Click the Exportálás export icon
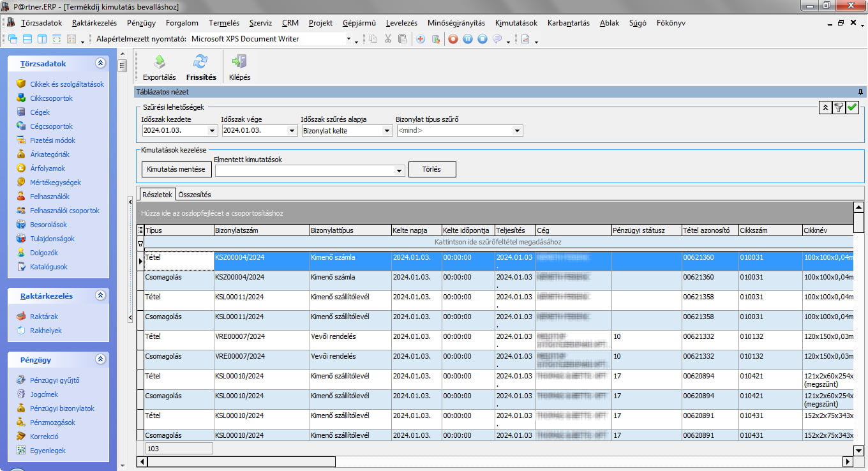 159,63
